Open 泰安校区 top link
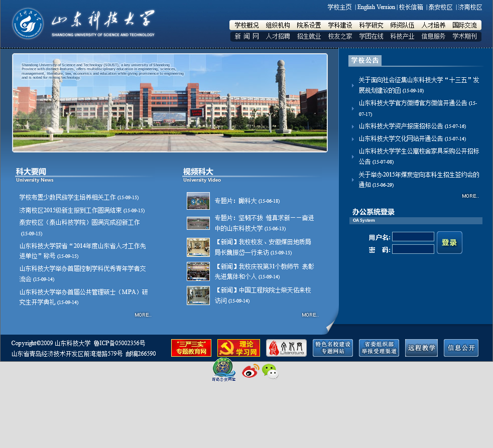The height and width of the screenshot is (448, 493). tap(440, 7)
